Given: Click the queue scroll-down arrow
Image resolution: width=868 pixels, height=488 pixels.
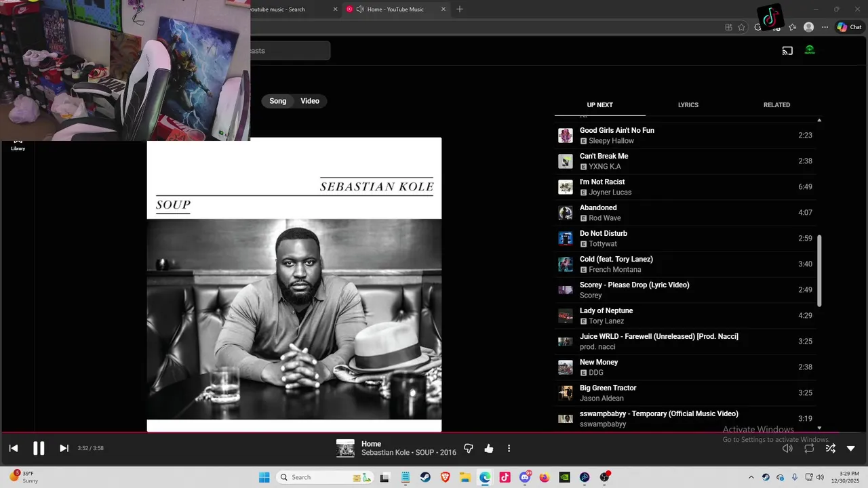Looking at the screenshot, I should [819, 428].
